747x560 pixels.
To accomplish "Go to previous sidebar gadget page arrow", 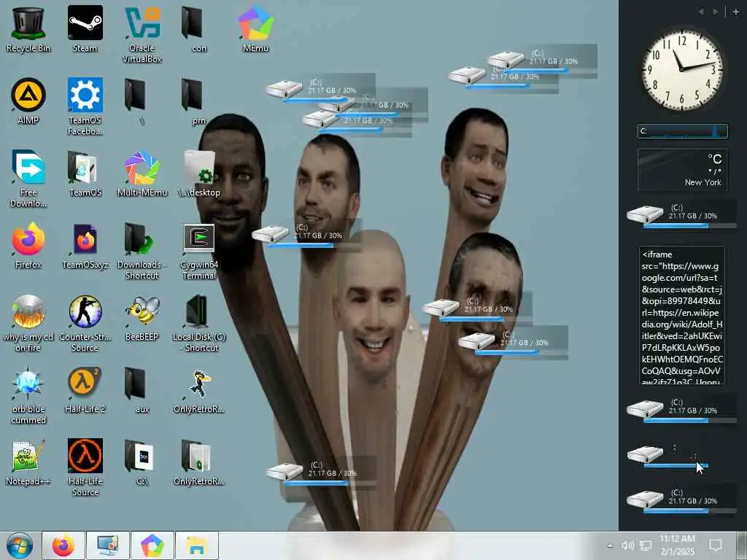I will tap(701, 12).
